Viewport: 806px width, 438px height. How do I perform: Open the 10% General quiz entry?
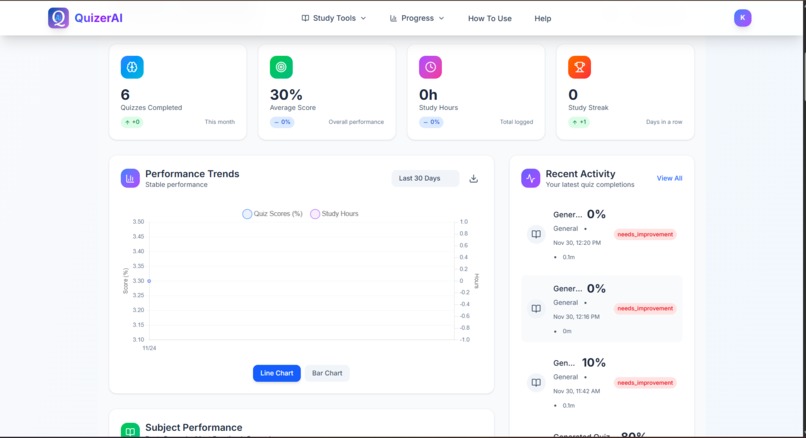[x=601, y=383]
